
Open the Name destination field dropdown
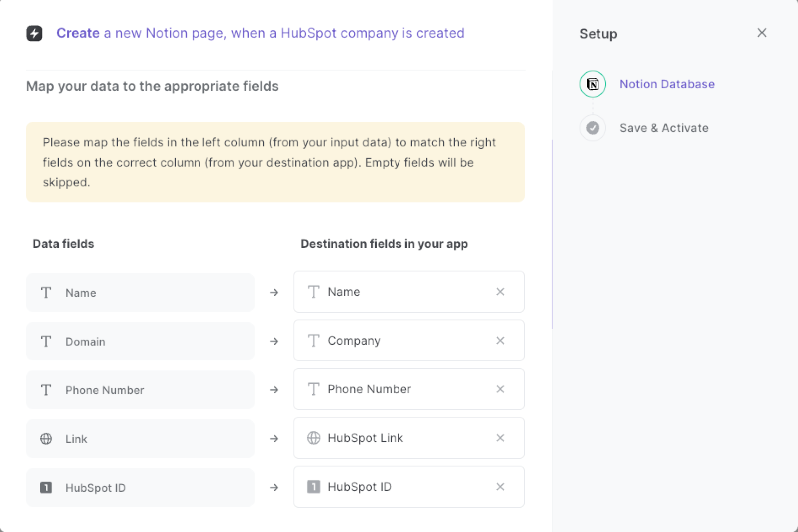click(408, 292)
